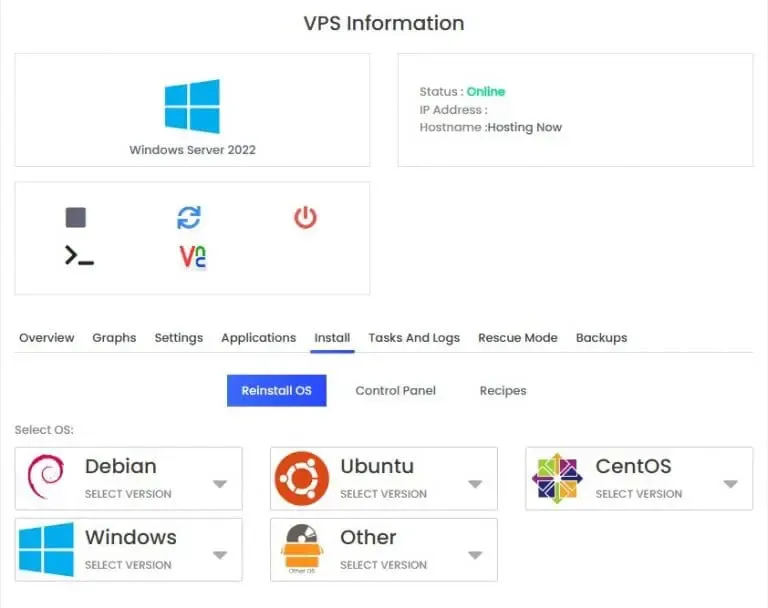768x608 pixels.
Task: Select the Control Panel option
Action: 395,390
